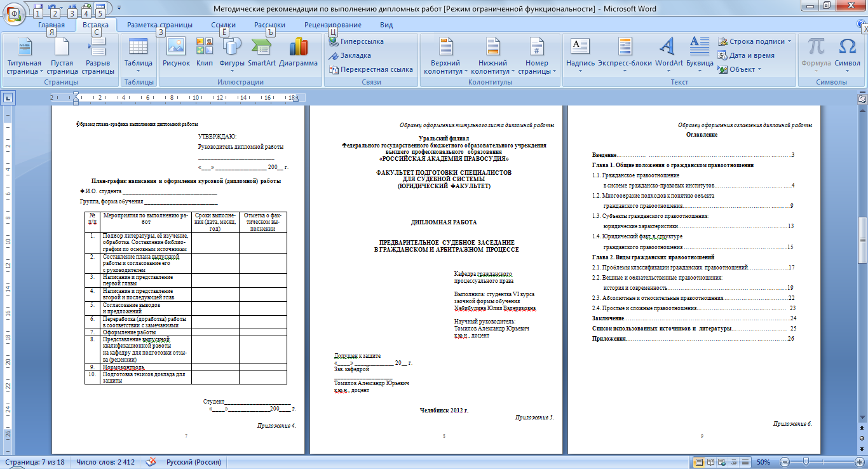
Task: Select Print Layout view in status bar
Action: tap(700, 462)
